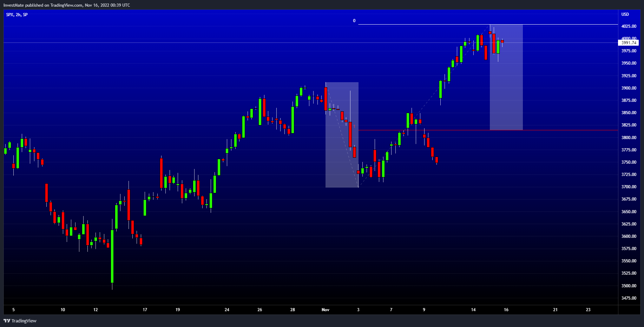Click date 28 on the time axis
This screenshot has width=644, height=327.
pyautogui.click(x=293, y=310)
